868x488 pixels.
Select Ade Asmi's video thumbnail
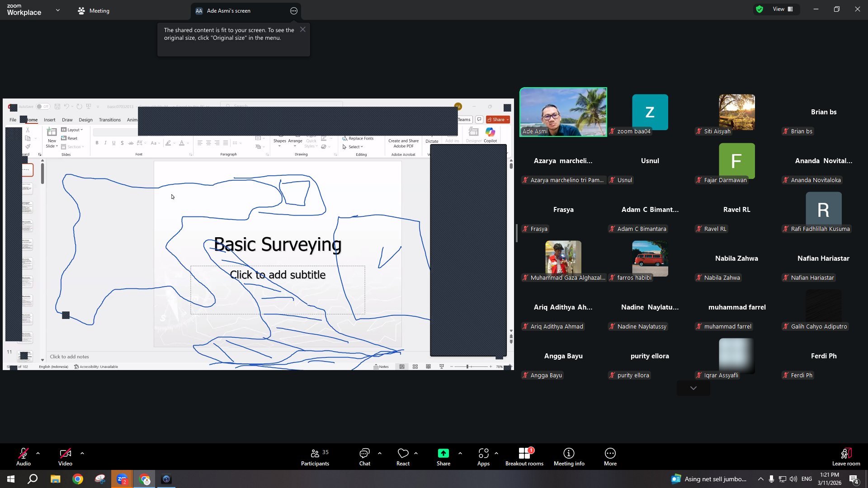[x=563, y=112]
